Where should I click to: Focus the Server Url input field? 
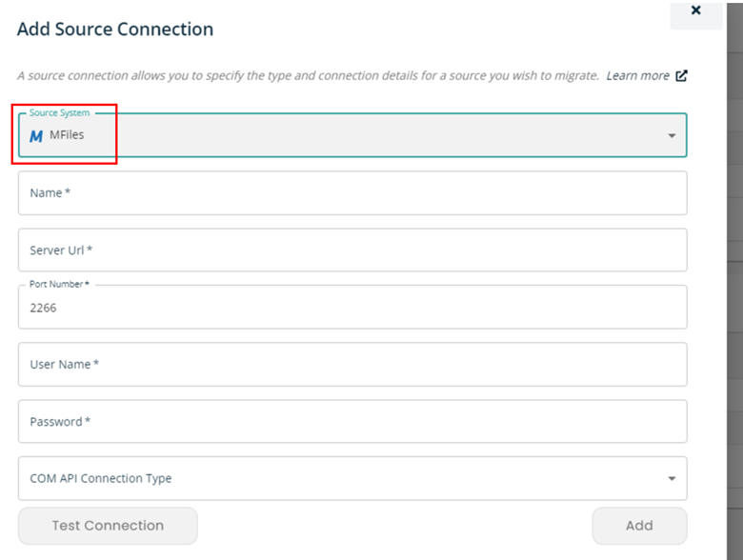352,250
